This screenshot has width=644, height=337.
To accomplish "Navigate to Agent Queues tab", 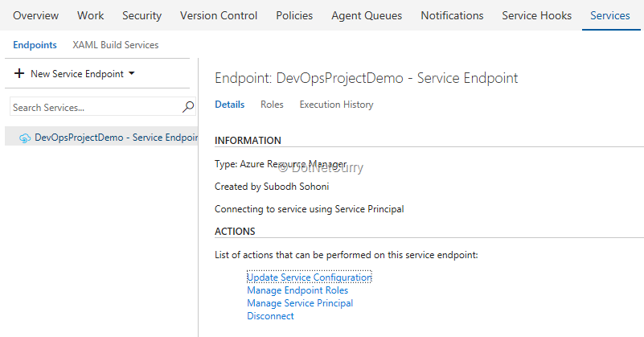I will [x=367, y=15].
